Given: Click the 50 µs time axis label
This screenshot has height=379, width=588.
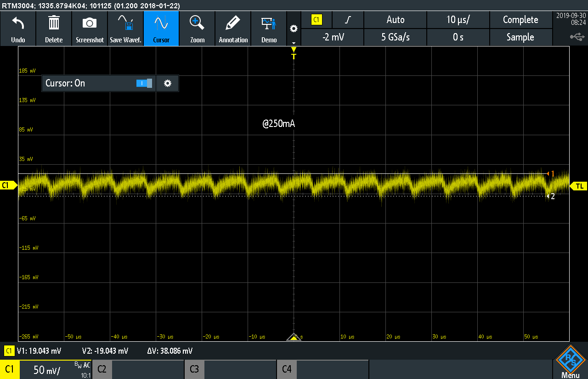Looking at the screenshot, I should pyautogui.click(x=531, y=337).
